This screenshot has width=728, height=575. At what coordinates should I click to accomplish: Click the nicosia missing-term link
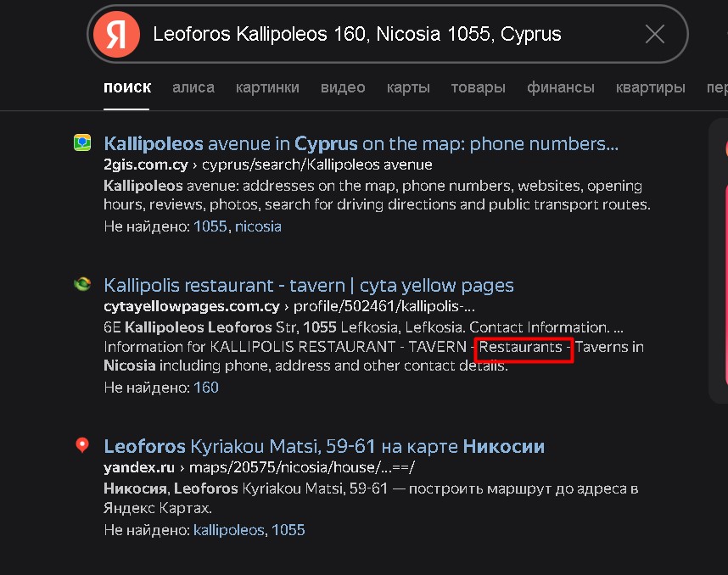[258, 226]
